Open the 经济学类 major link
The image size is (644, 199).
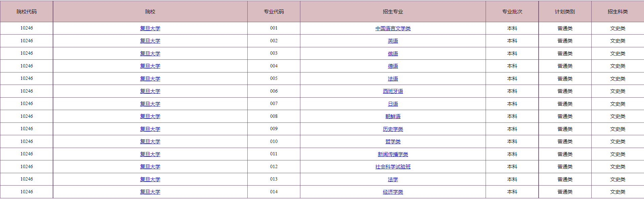[393, 192]
